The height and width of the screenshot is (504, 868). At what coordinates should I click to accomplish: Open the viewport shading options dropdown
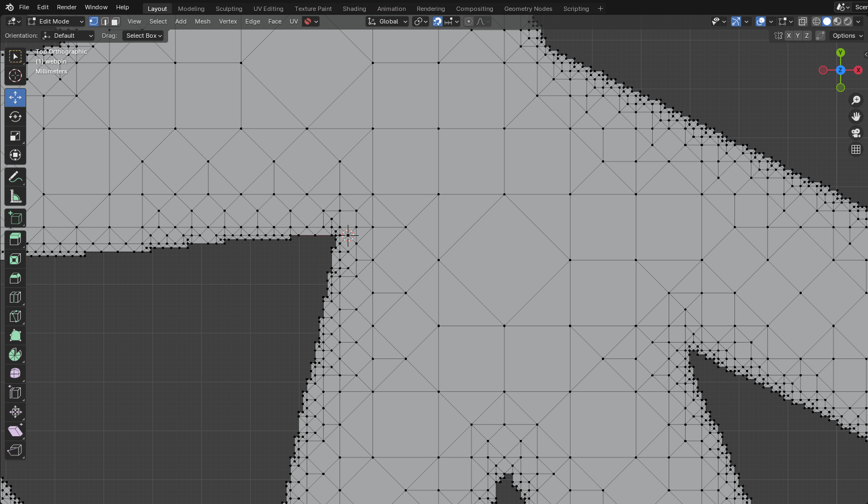pos(858,21)
